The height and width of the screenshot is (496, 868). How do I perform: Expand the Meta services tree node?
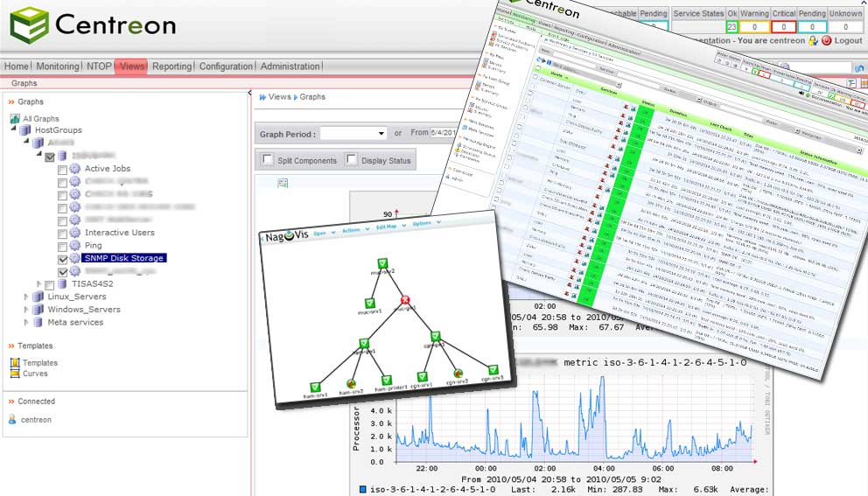click(25, 322)
